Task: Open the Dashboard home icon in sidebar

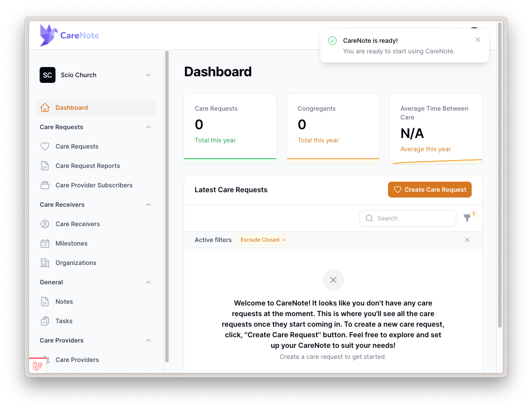Action: (44, 107)
